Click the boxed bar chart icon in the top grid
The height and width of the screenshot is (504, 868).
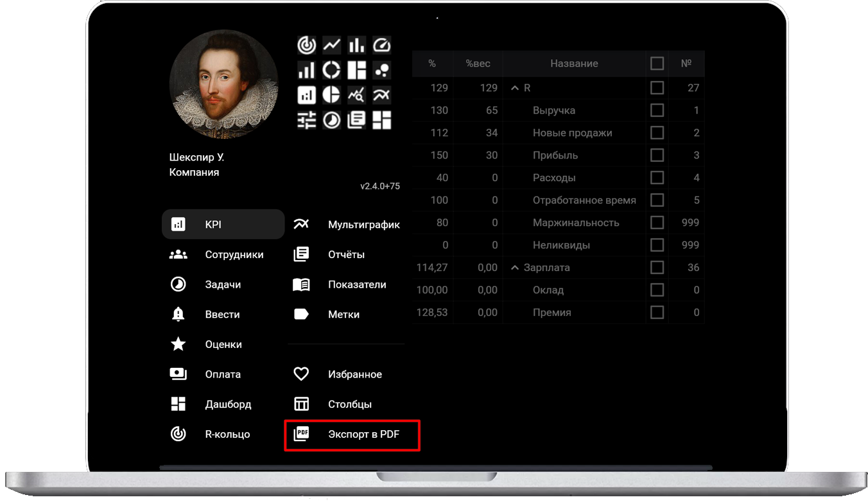(307, 95)
